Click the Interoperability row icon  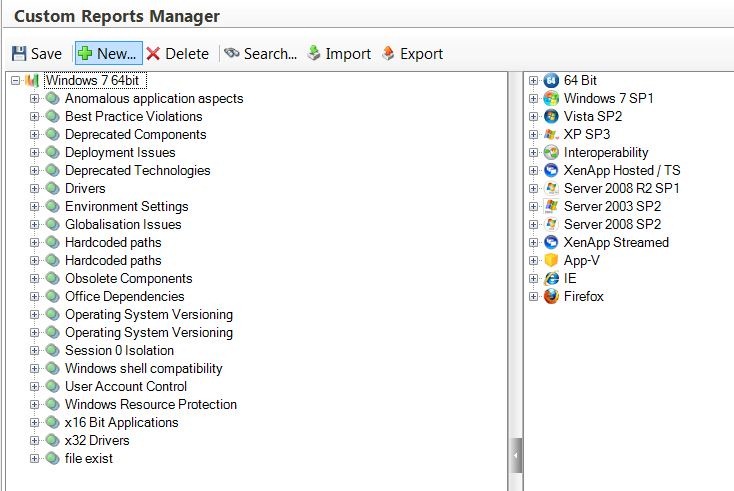(x=551, y=152)
